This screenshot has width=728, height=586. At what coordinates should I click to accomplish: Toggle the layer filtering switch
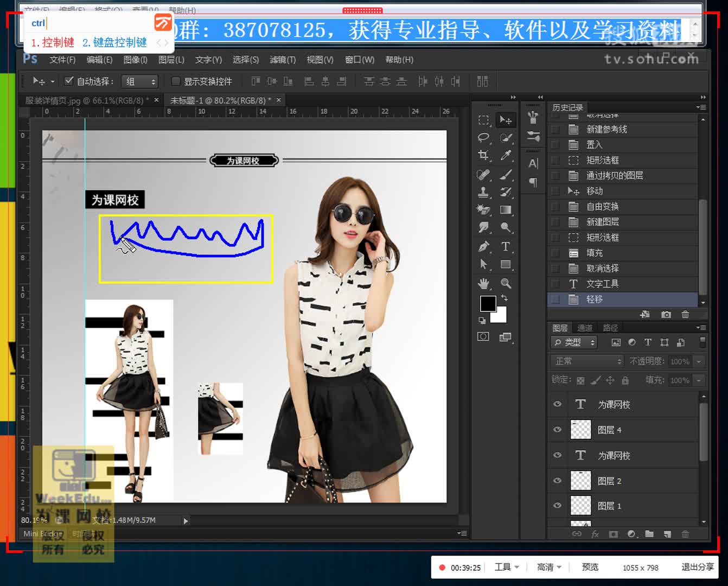click(x=703, y=342)
